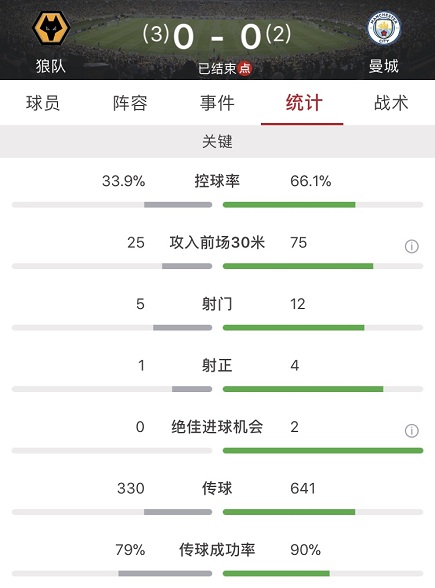Click the gray 射门 bar for 狼队

coord(183,328)
